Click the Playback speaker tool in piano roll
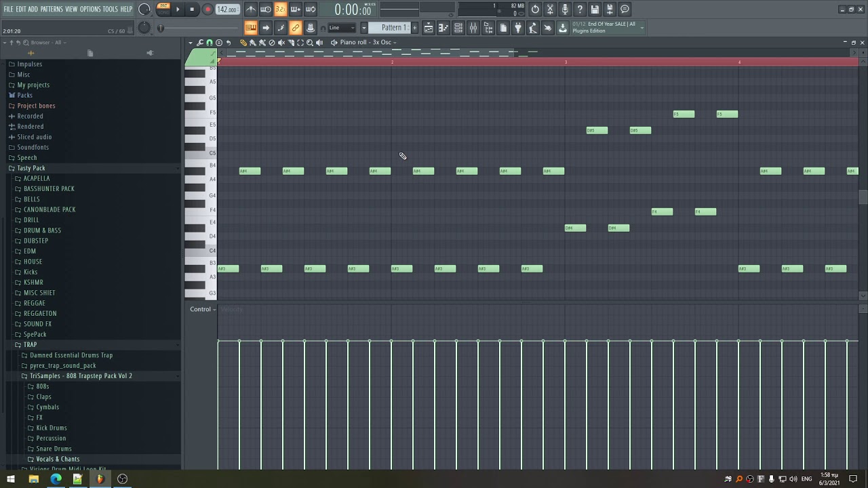868x488 pixels. point(319,43)
